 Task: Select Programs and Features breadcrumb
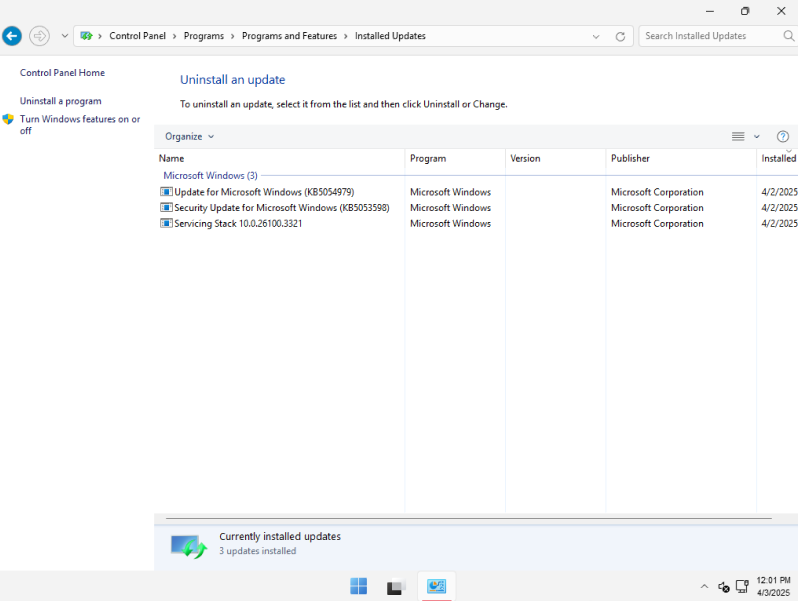[x=289, y=36]
